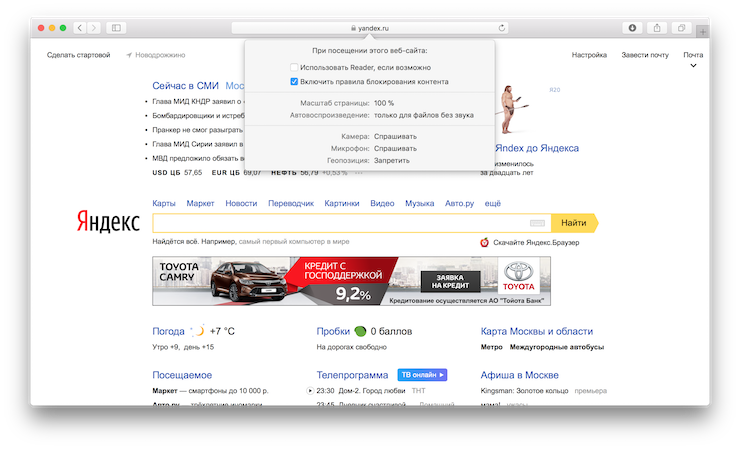The height and width of the screenshot is (449, 740).
Task: Change the Микрофон permission dropdown
Action: (395, 148)
